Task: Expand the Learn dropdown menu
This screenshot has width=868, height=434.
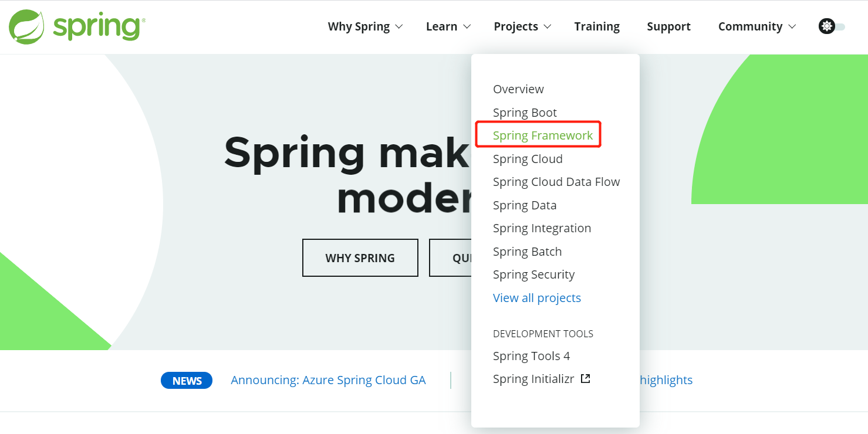Action: click(448, 26)
